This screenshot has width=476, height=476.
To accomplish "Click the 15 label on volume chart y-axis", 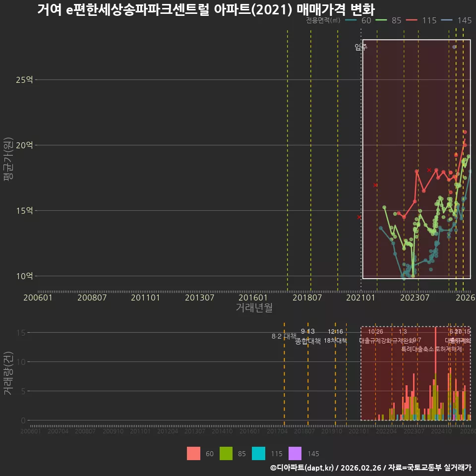I will click(21, 333).
